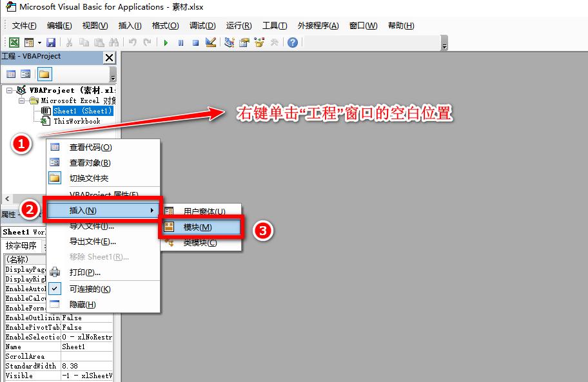This screenshot has width=588, height=382.
Task: Open the 文件(F) menu
Action: coord(24,26)
